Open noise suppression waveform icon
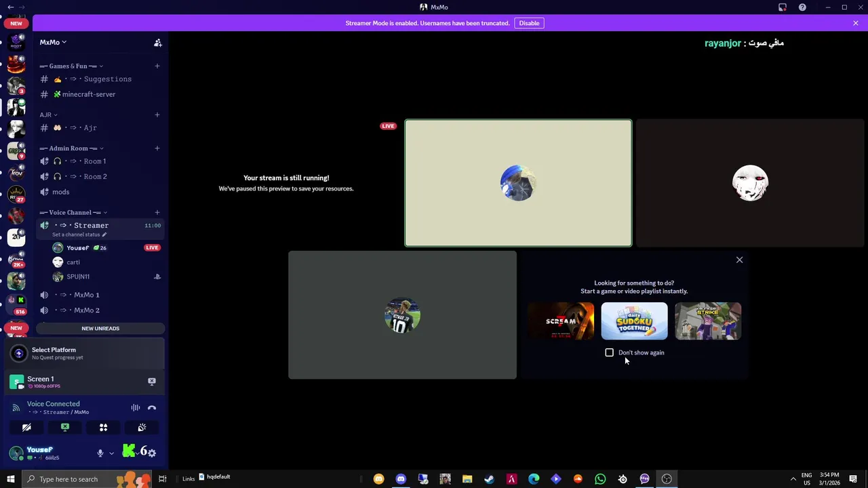 click(x=136, y=407)
